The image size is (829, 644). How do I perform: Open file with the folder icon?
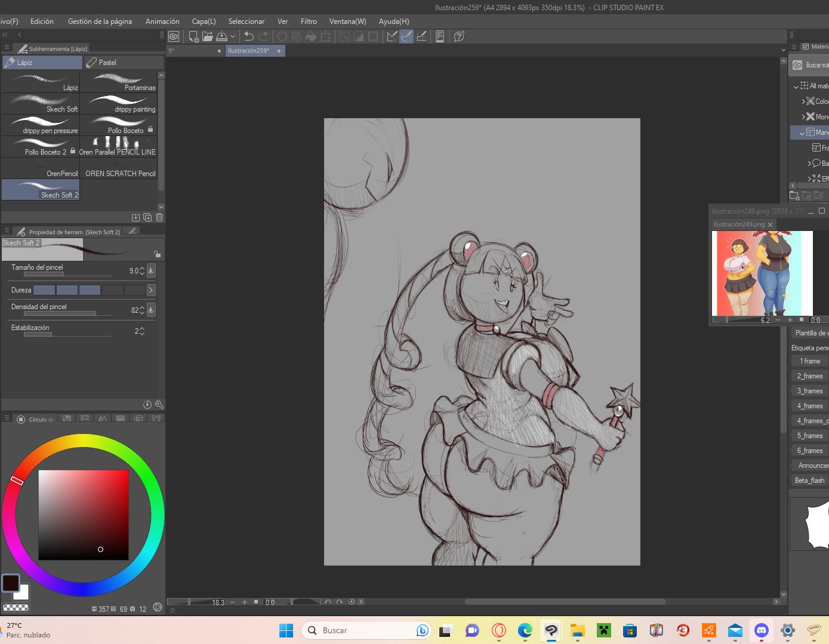click(x=208, y=36)
